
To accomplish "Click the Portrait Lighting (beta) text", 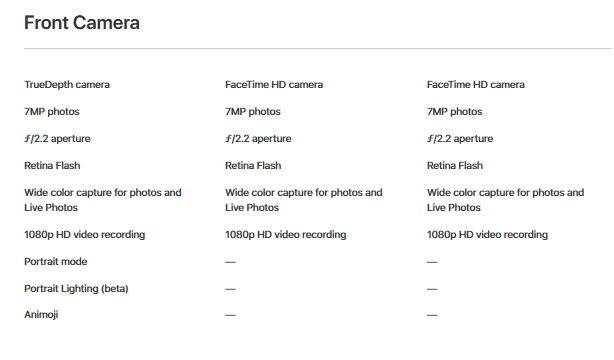I will point(76,289).
